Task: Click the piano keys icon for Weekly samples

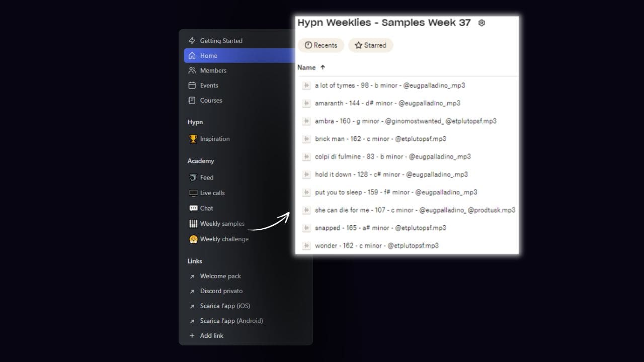Action: click(193, 224)
